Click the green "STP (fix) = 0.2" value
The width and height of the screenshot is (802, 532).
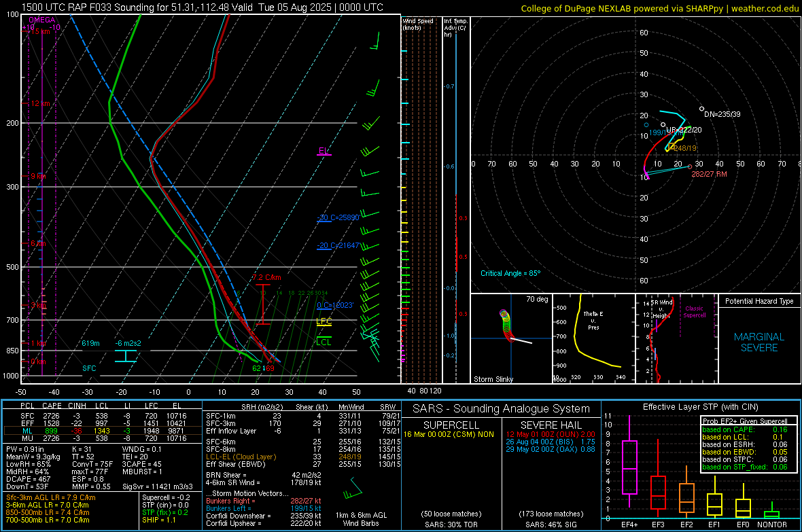[165, 512]
